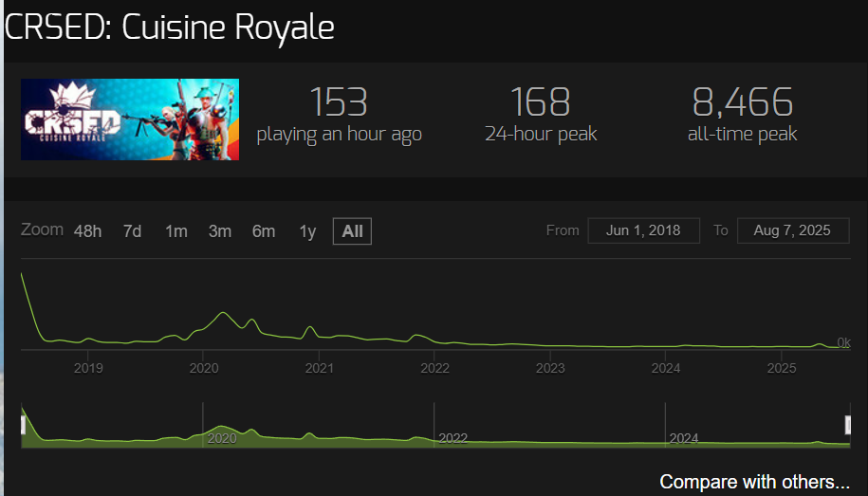Click the CRSED game banner thumbnail
Viewport: 868px width, 496px height.
[x=130, y=119]
